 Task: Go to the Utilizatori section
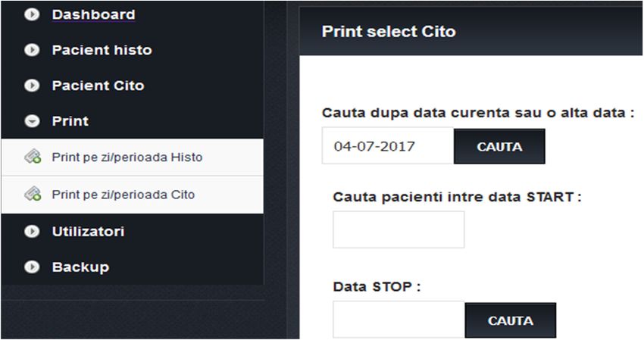tap(88, 232)
